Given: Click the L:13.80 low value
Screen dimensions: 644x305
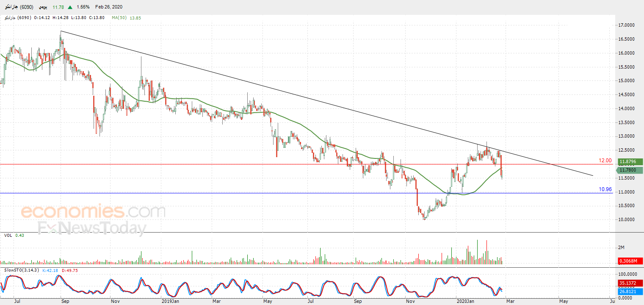Looking at the screenshot, I should point(79,18).
